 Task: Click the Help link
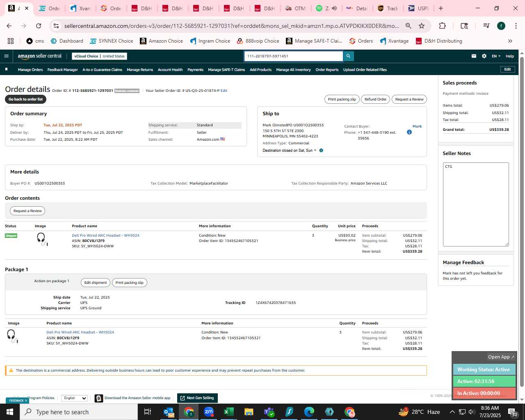(x=510, y=56)
